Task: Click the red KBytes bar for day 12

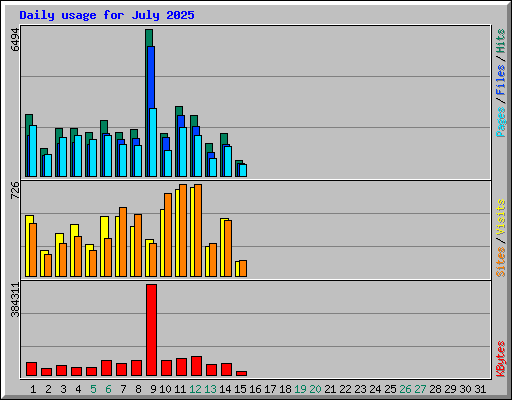Action: point(196,366)
